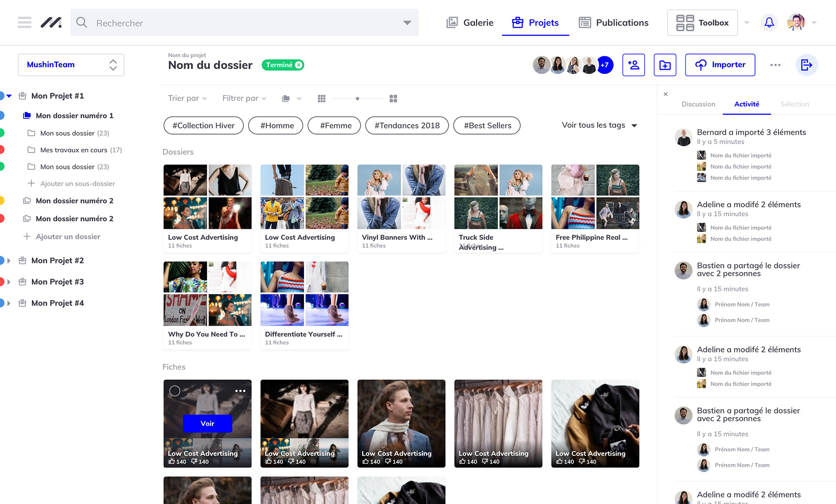This screenshot has height=504, width=836.
Task: Click the Importer button
Action: (x=720, y=65)
